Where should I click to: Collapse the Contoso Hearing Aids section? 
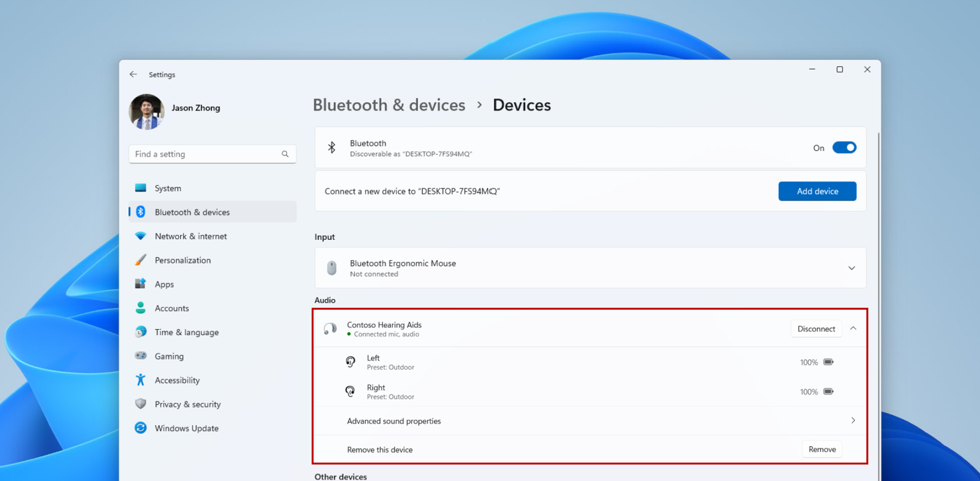pyautogui.click(x=853, y=328)
